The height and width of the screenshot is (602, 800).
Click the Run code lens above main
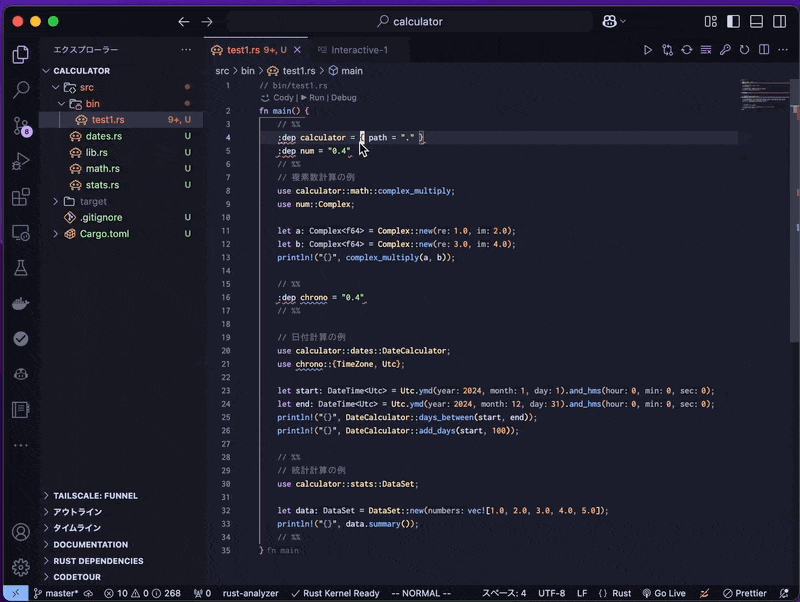313,97
